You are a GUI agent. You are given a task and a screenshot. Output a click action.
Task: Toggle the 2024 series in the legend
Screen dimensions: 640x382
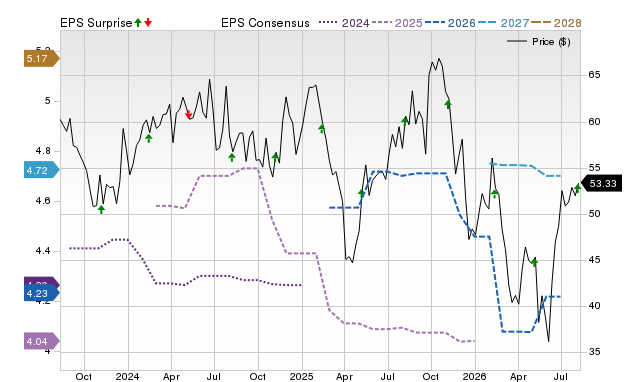tap(344, 23)
